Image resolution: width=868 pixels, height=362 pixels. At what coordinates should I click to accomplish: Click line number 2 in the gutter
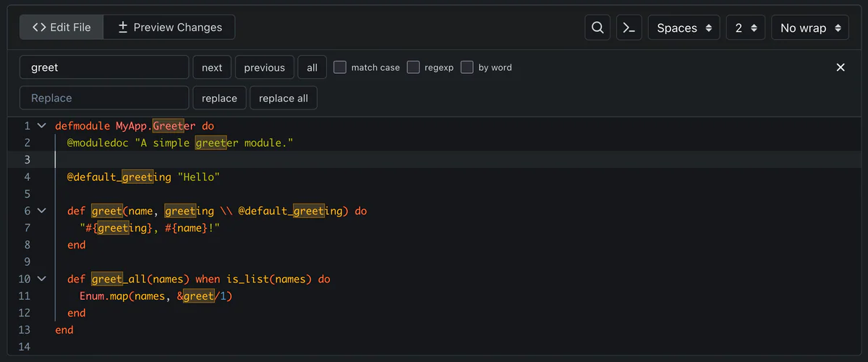[27, 143]
